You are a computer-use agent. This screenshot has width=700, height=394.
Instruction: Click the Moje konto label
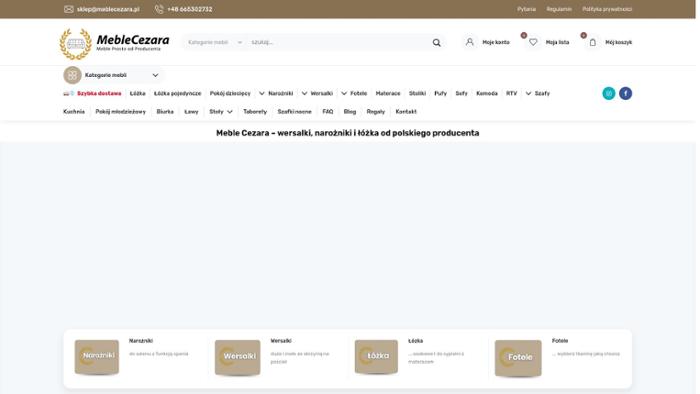pyautogui.click(x=496, y=42)
